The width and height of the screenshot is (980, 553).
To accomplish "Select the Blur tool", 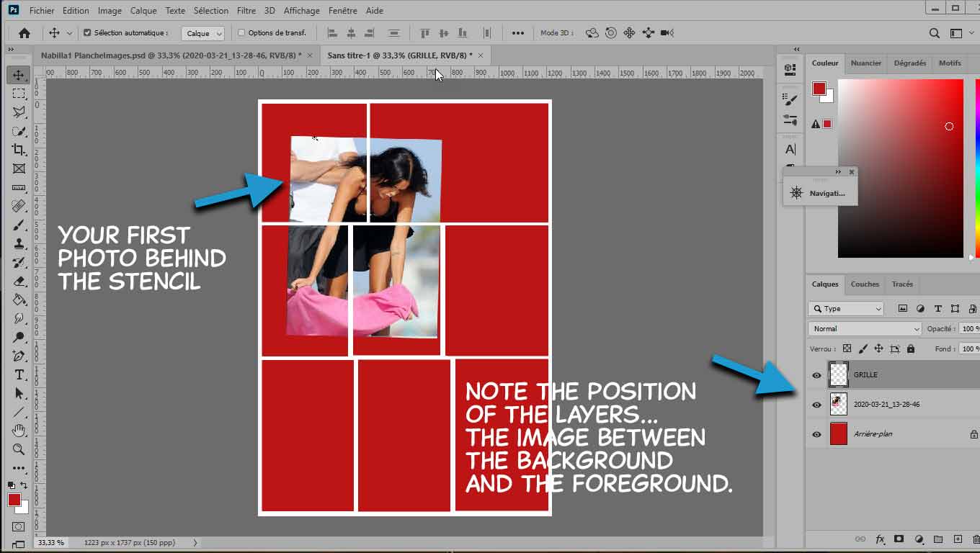I will [19, 318].
